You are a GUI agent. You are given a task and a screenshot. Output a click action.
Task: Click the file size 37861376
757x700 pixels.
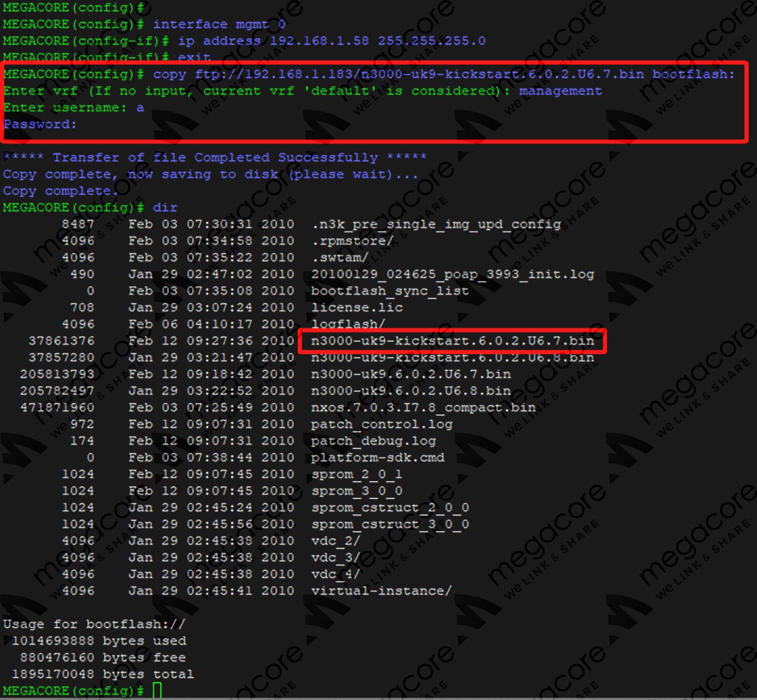(61, 341)
